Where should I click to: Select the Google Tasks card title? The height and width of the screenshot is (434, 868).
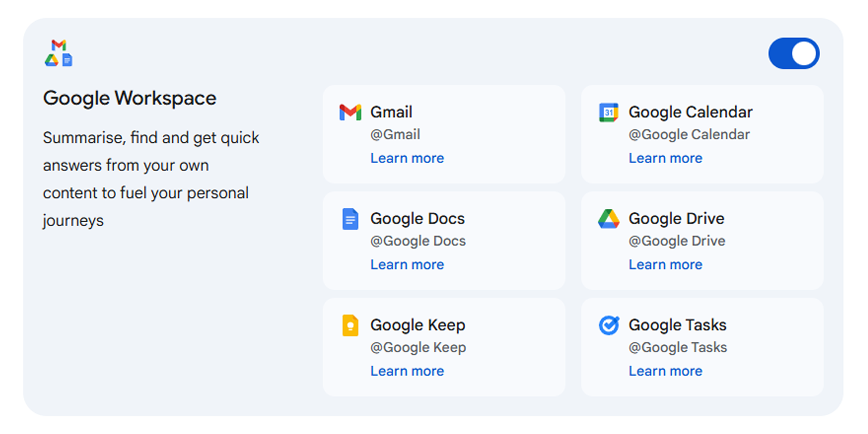point(677,325)
